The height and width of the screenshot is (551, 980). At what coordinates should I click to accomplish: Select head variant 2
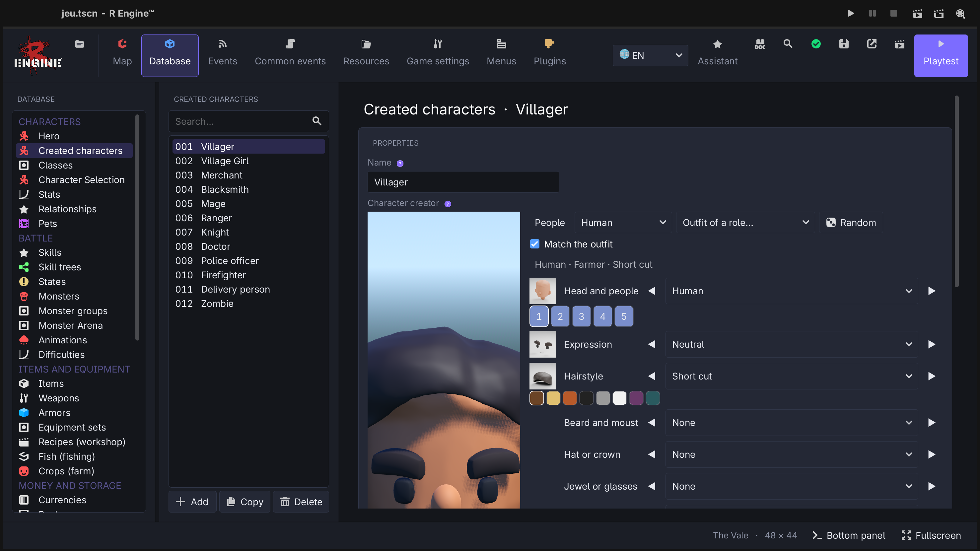(x=560, y=316)
